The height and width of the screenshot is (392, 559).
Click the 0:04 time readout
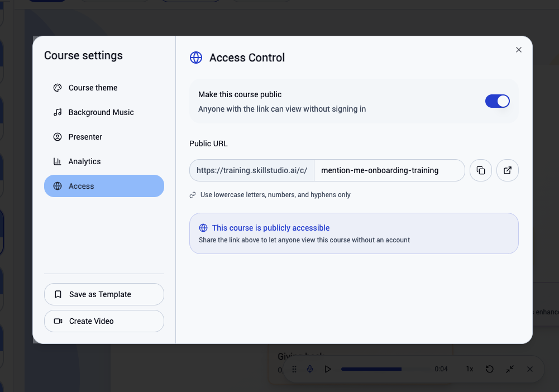[441, 369]
